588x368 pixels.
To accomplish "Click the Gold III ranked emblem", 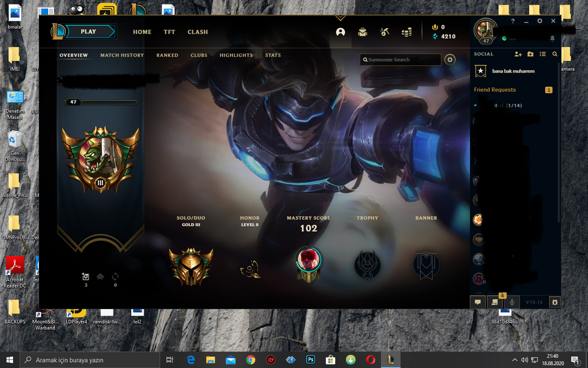I will [x=191, y=266].
